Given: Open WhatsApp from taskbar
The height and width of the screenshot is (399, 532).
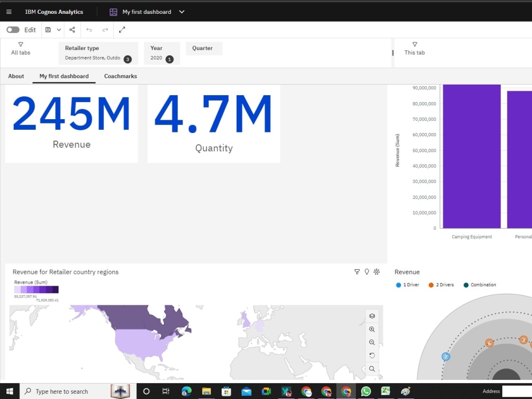Looking at the screenshot, I should click(x=366, y=391).
